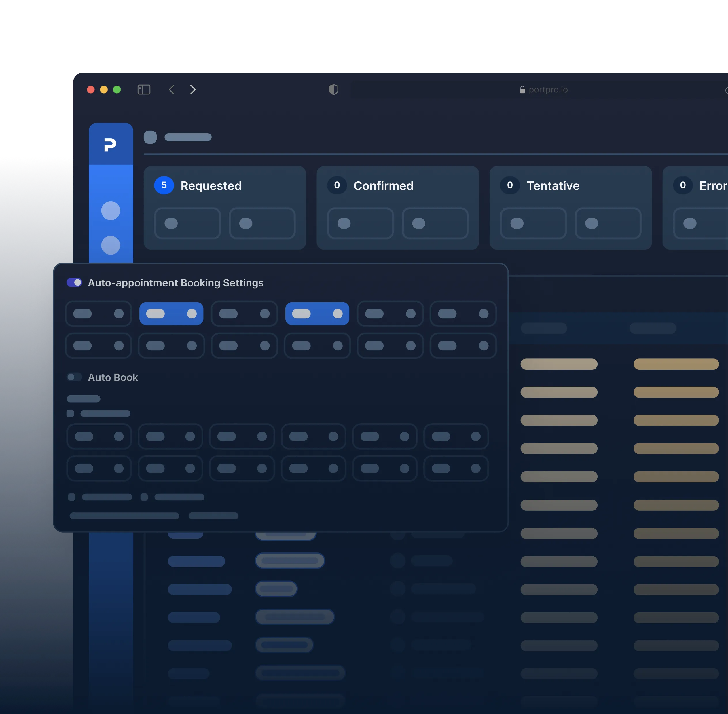Go back with browser back arrow
728x714 pixels.
[171, 90]
